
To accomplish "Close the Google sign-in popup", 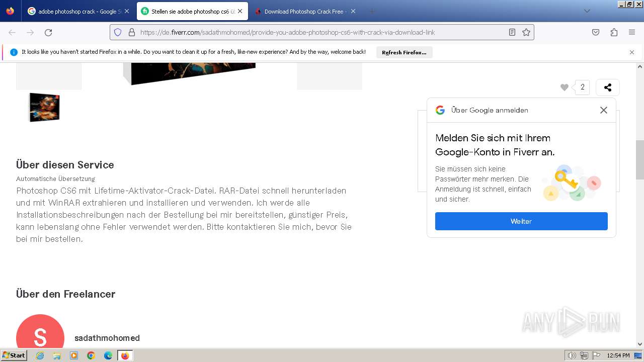I will click(604, 110).
